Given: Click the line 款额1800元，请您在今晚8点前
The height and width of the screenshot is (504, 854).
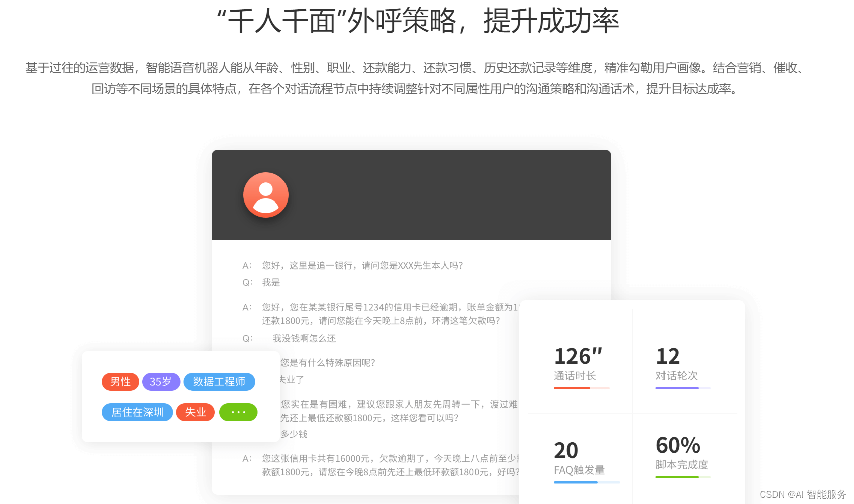Looking at the screenshot, I should pos(391,472).
